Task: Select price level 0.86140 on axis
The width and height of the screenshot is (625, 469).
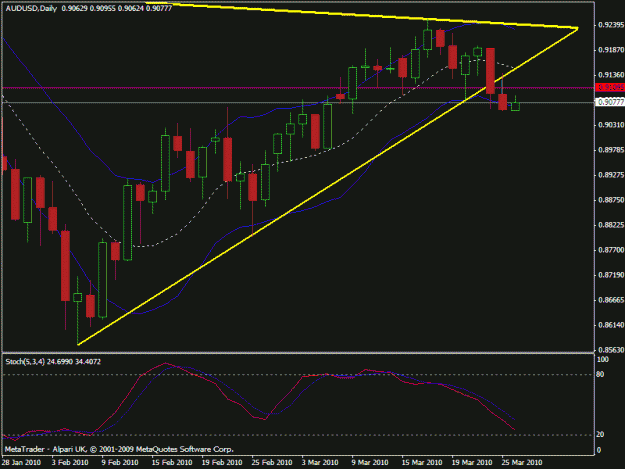Action: [611, 325]
